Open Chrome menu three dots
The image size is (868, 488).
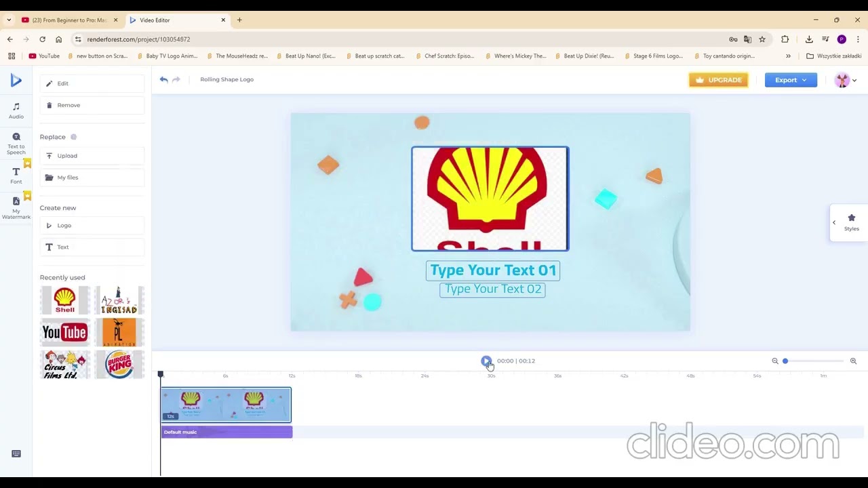tap(859, 39)
